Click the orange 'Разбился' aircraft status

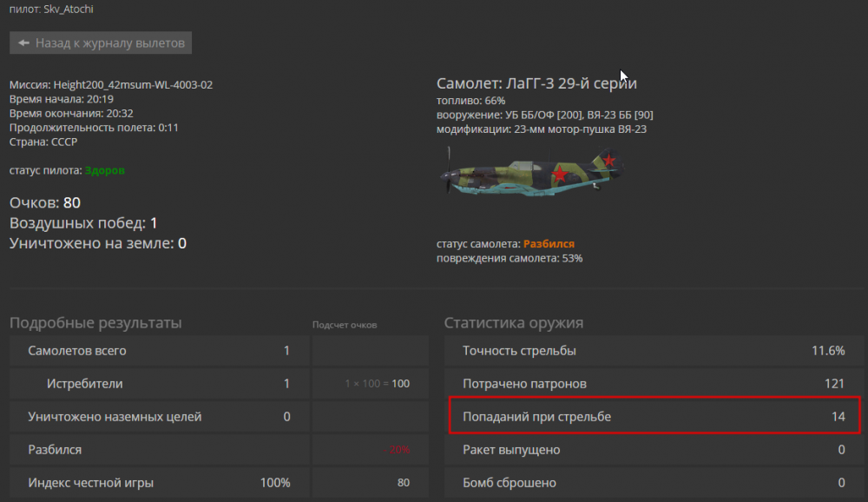tap(549, 244)
